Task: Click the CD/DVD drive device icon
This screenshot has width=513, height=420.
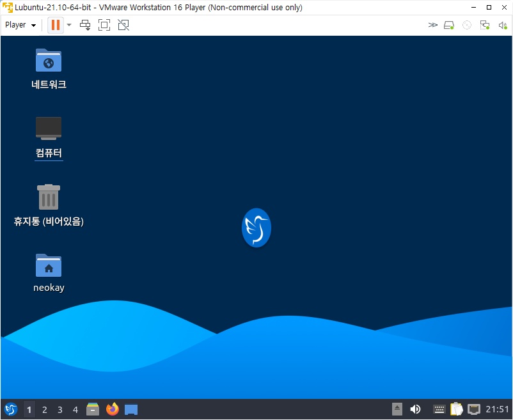Action: [x=467, y=25]
